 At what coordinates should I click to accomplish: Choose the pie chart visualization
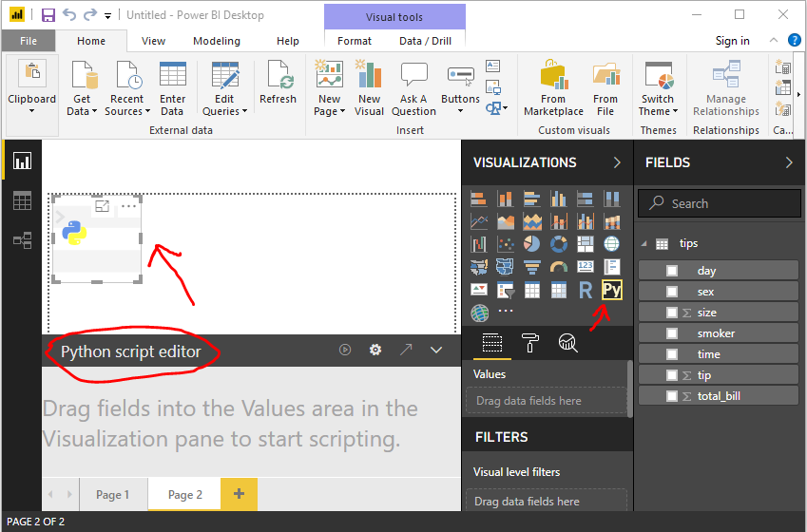(x=531, y=244)
